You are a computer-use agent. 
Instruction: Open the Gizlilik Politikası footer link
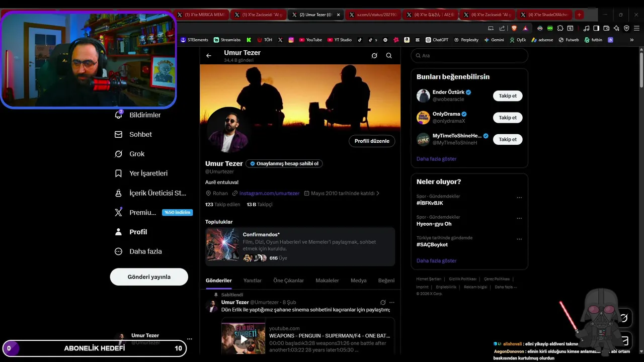[x=462, y=279]
